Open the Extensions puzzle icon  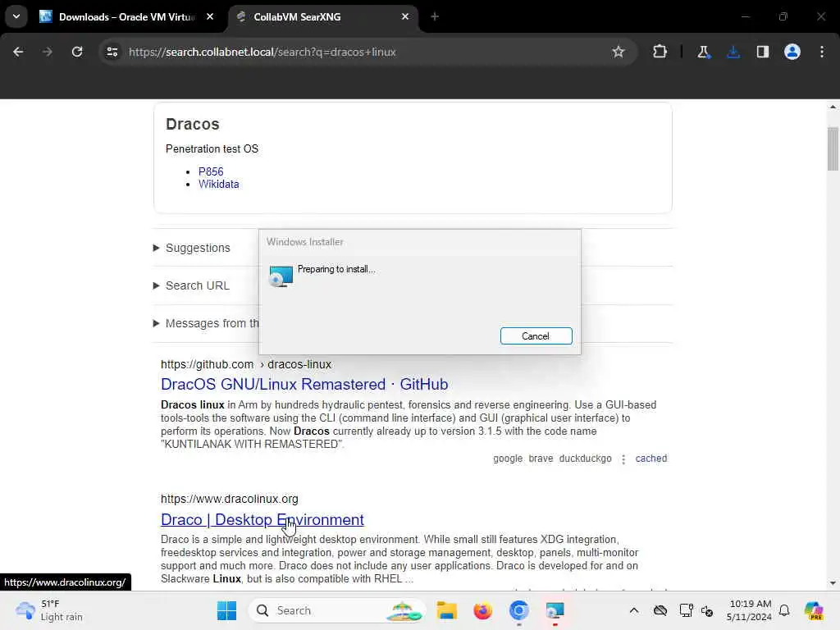coord(660,52)
